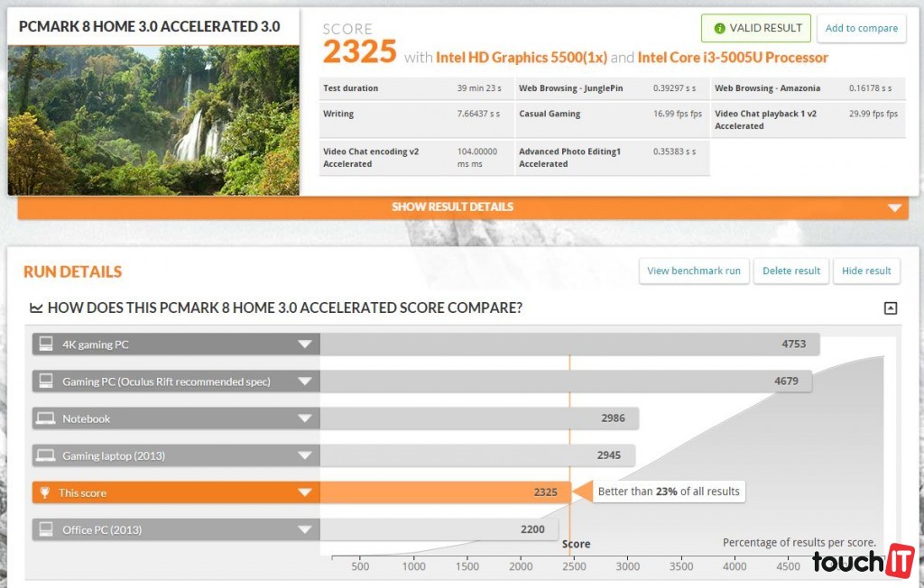Viewport: 924px width, 588px height.
Task: Click the Add to compare button
Action: [x=861, y=28]
